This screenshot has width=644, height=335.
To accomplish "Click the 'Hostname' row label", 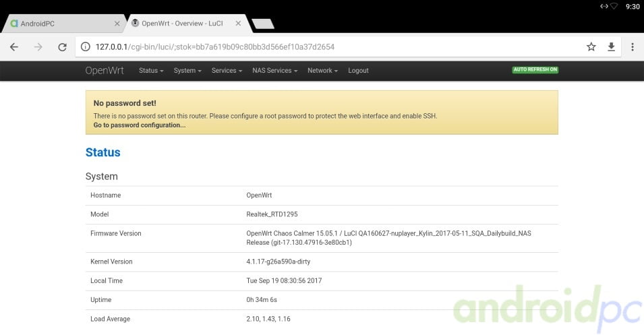I will tap(106, 195).
